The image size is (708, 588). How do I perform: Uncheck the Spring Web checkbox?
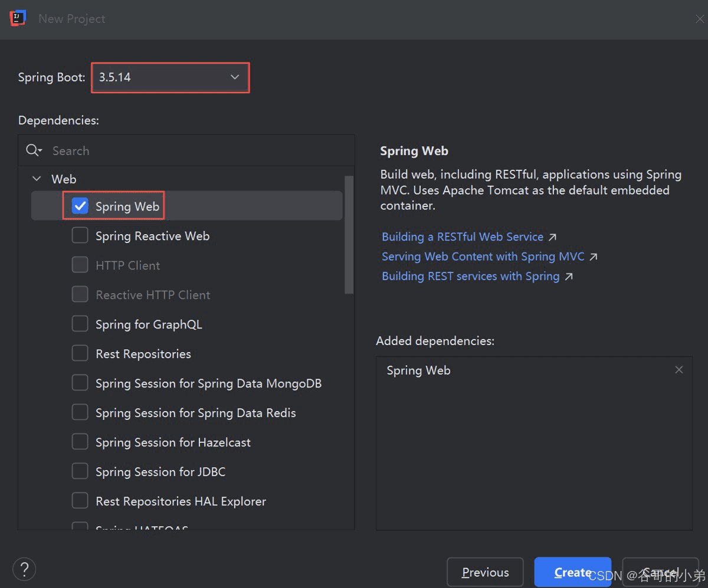click(80, 206)
